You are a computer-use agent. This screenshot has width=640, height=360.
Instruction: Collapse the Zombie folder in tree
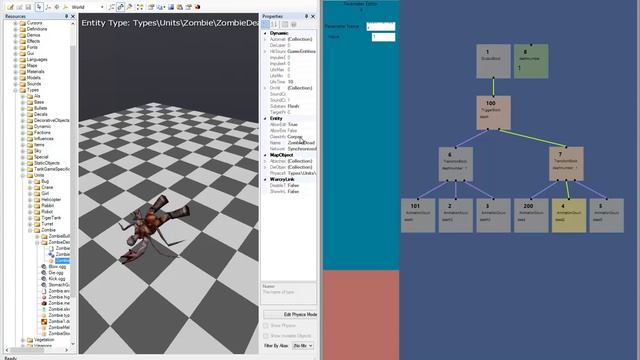point(30,230)
